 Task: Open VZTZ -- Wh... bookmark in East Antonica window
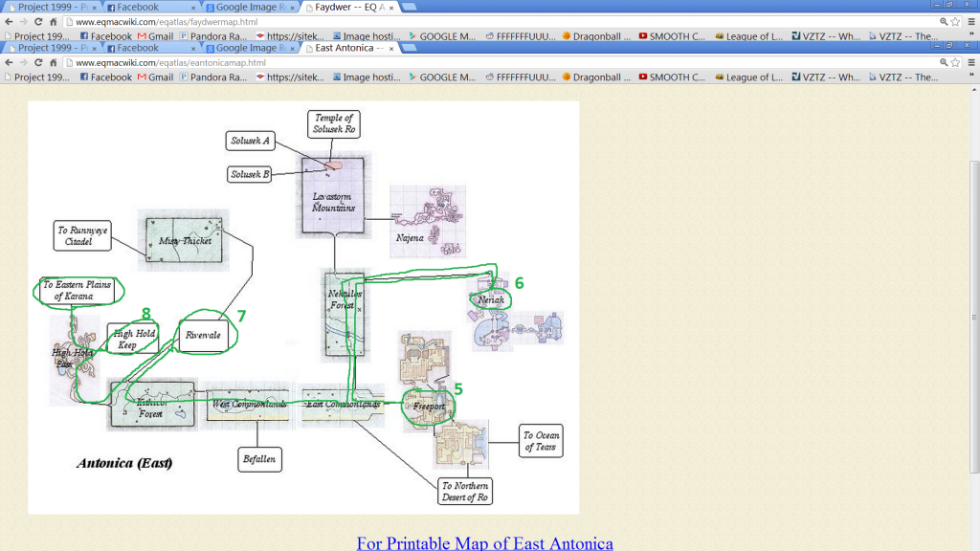click(x=826, y=77)
